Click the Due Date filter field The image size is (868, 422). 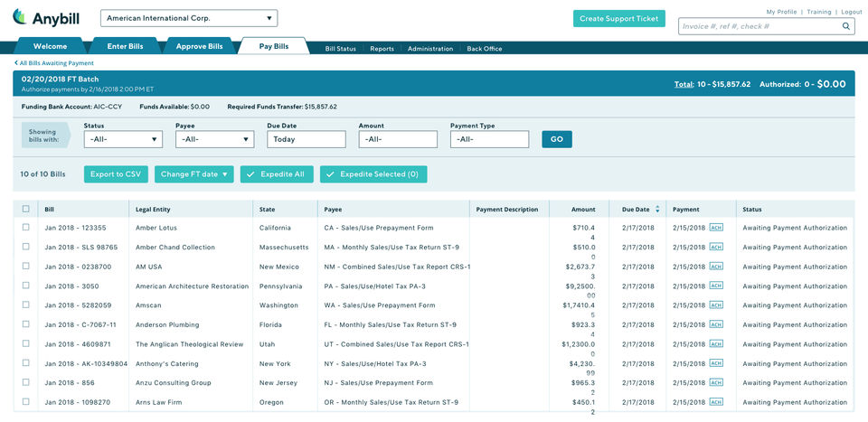[x=307, y=139]
